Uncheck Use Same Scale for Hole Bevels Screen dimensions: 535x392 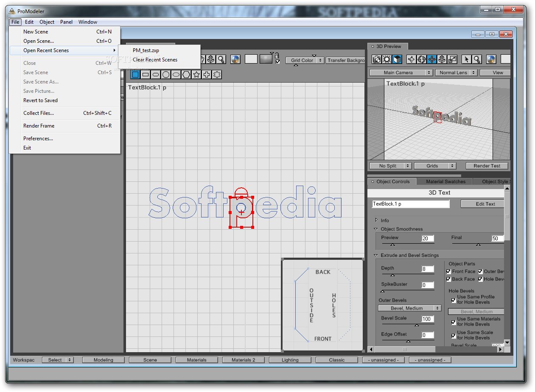[454, 335]
